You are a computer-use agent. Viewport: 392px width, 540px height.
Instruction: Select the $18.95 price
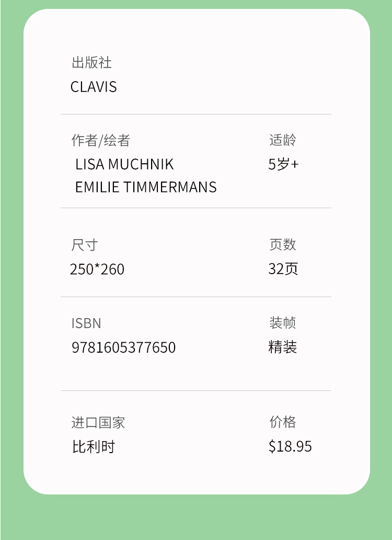(290, 446)
